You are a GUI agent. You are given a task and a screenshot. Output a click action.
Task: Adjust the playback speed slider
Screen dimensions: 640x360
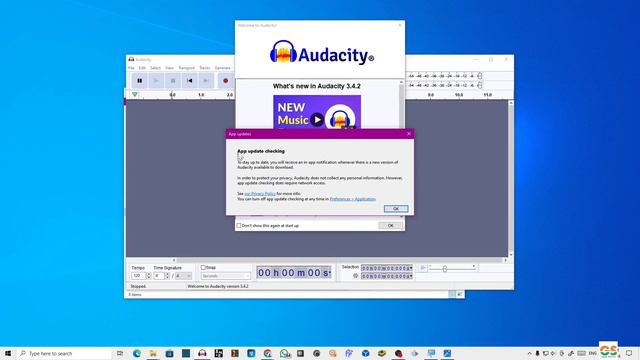(444, 269)
